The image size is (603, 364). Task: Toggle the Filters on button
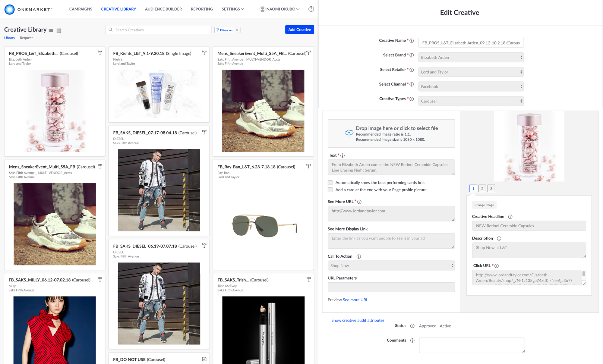point(224,30)
